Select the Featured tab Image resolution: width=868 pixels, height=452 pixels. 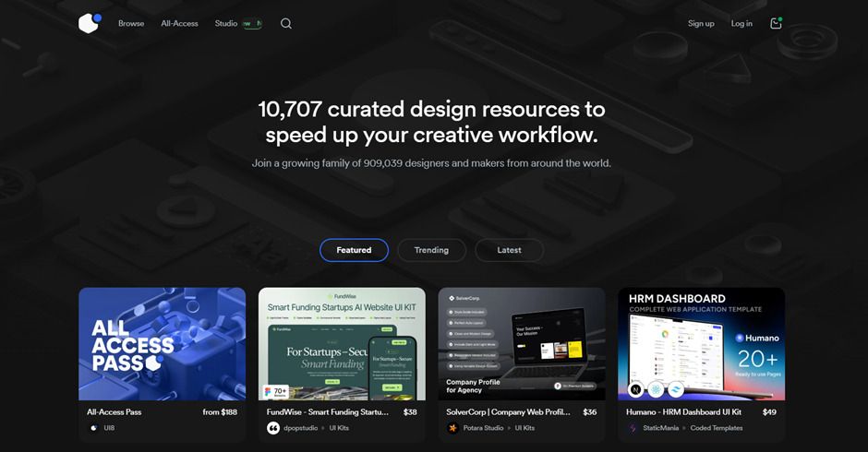(x=354, y=250)
